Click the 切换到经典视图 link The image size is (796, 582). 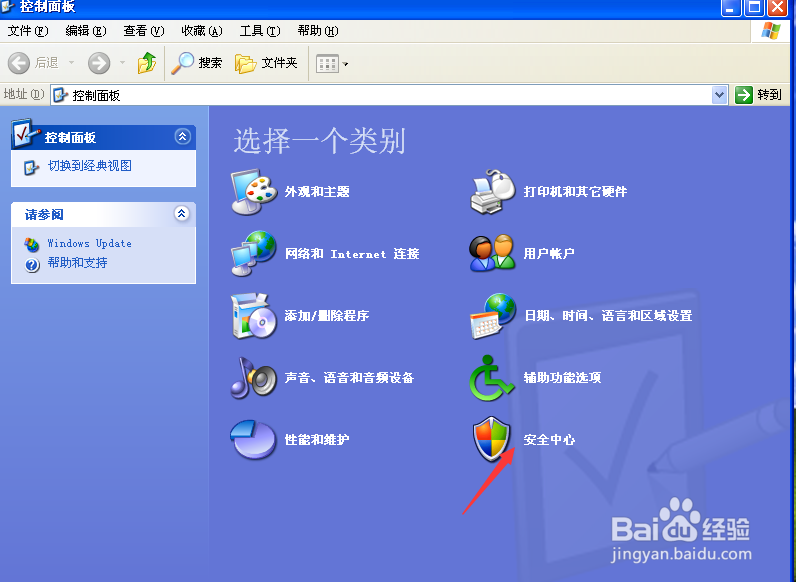(90, 166)
